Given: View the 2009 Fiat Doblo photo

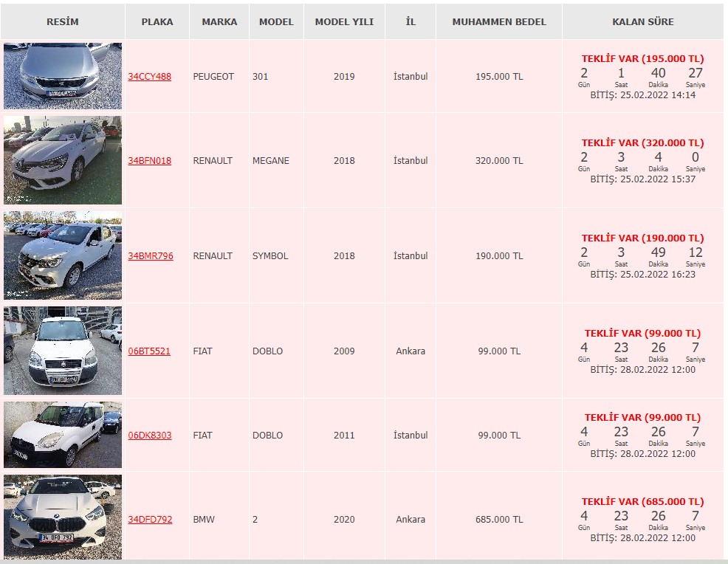Looking at the screenshot, I should tap(63, 351).
